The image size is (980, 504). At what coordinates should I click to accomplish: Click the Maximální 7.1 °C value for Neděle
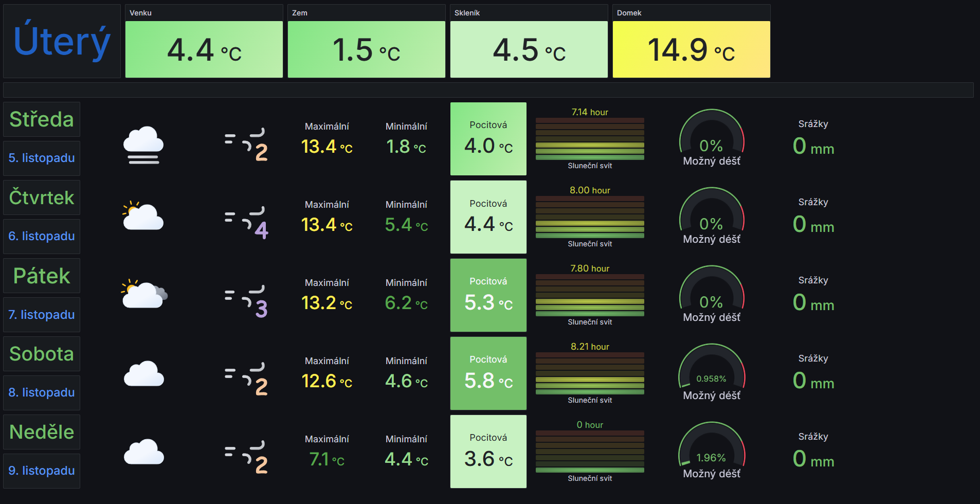(327, 459)
